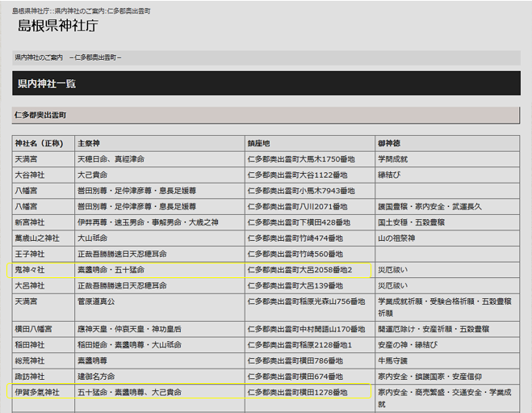Click the 仁多郡奥出雲町 section heading

click(x=40, y=115)
